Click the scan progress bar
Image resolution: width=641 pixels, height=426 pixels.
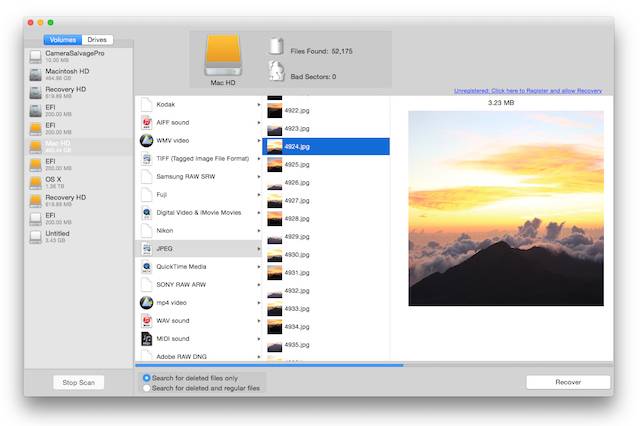coord(374,365)
